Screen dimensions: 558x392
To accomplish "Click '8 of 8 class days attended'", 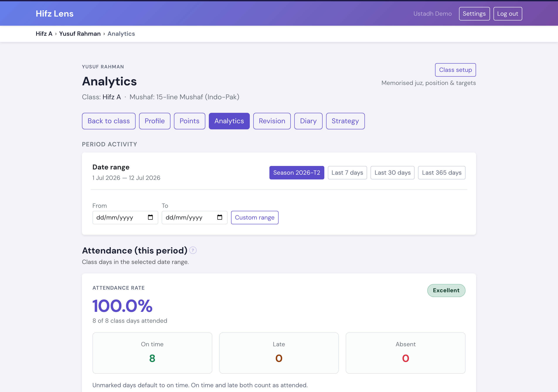I will click(130, 321).
